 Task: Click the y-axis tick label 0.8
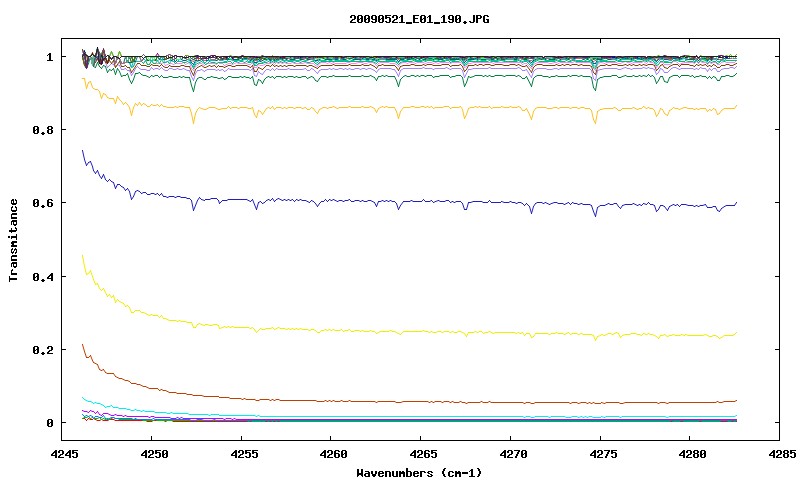pos(43,130)
